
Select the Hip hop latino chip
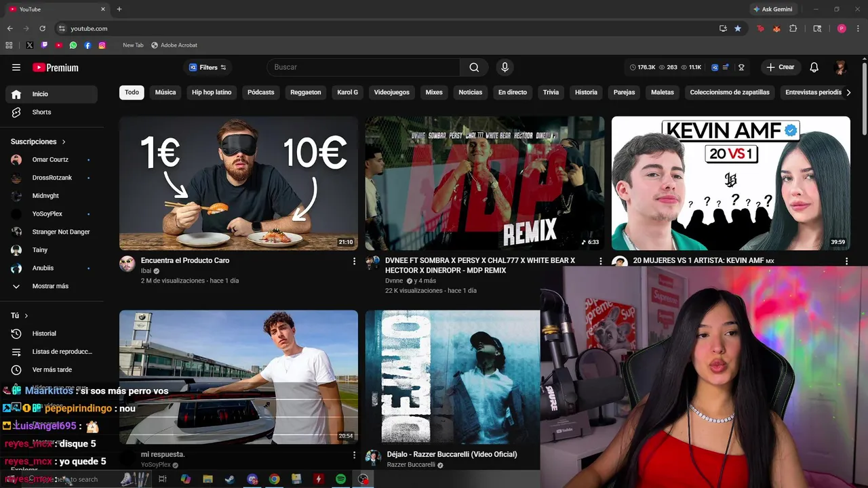(212, 92)
